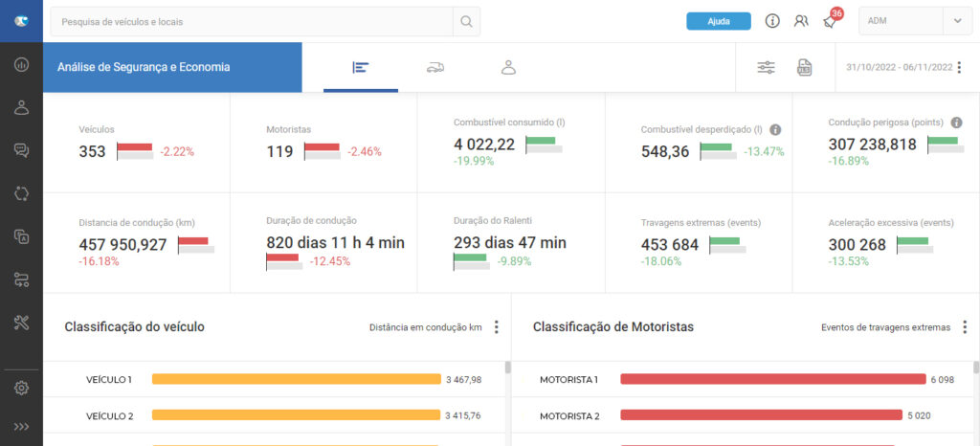Open the settings gear in sidebar
Image resolution: width=980 pixels, height=446 pixels.
pos(21,388)
